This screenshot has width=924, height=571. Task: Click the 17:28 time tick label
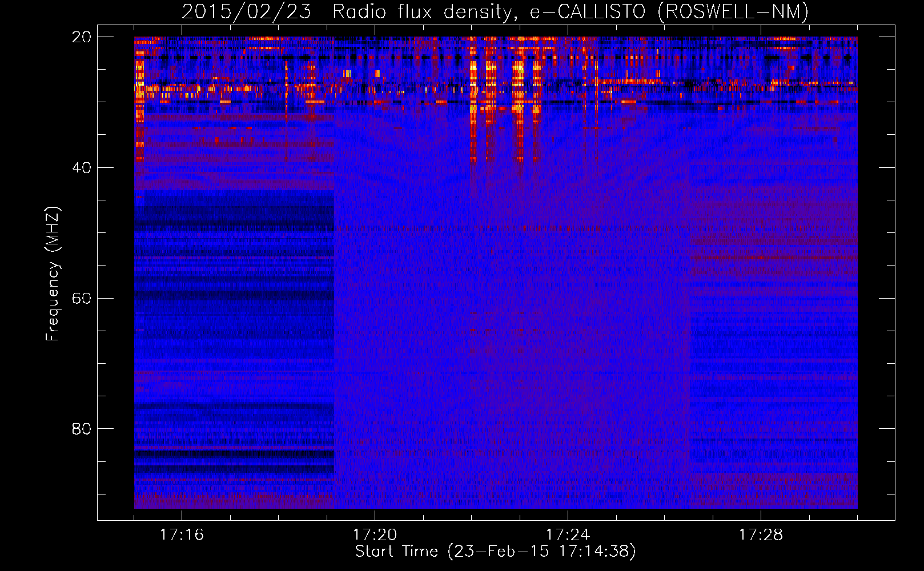[x=761, y=534]
